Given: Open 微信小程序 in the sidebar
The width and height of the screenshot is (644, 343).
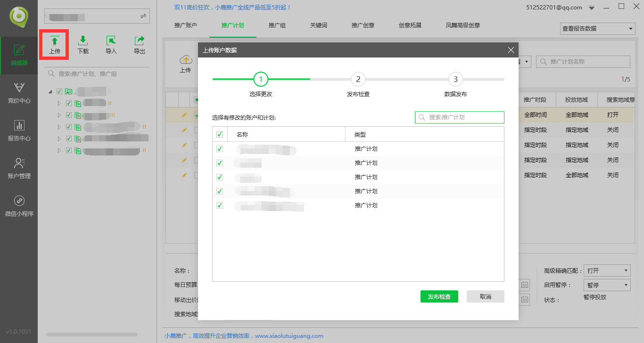Looking at the screenshot, I should click(19, 206).
